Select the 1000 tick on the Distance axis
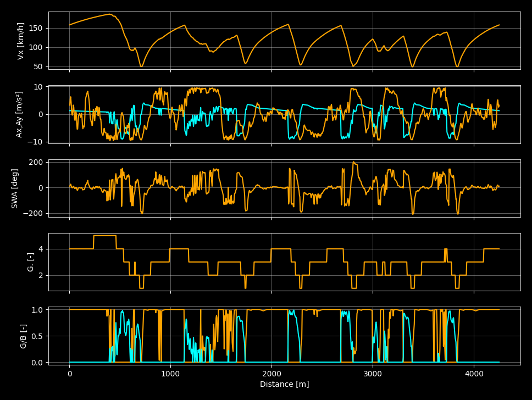Screen dimensions: 532x400 tap(170, 374)
